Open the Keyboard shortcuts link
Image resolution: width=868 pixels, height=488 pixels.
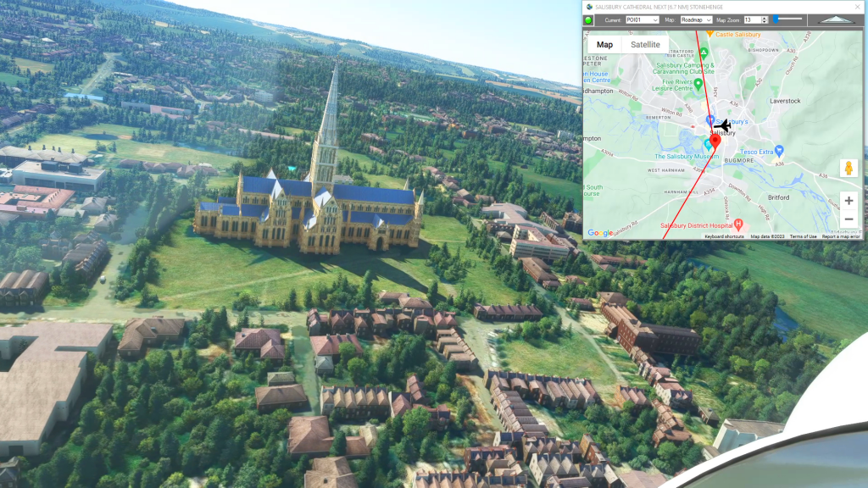coord(725,236)
